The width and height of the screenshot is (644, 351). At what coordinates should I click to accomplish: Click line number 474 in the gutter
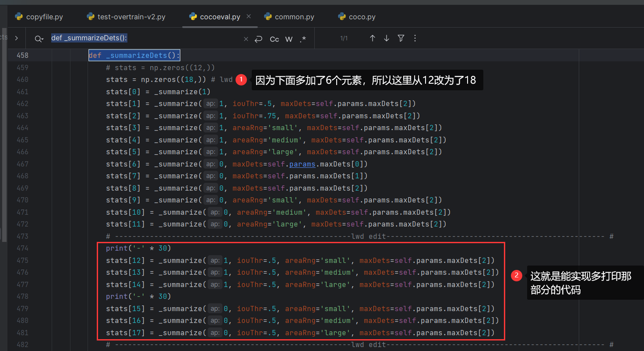click(22, 248)
